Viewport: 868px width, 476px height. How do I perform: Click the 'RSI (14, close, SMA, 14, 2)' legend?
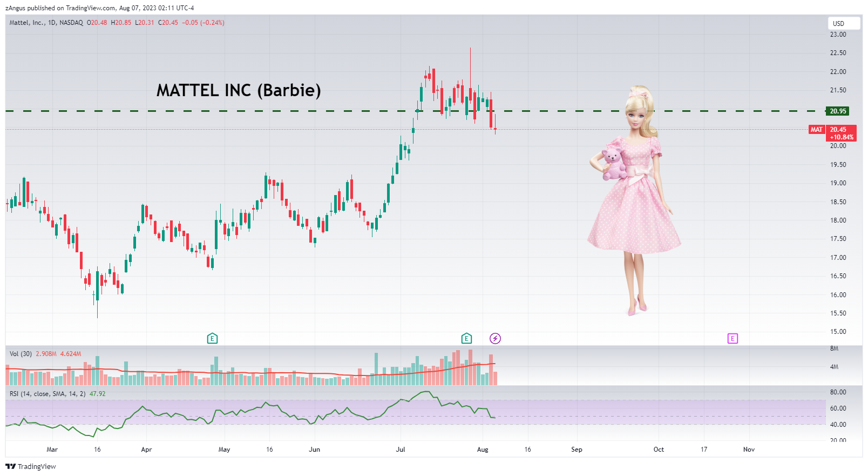point(48,394)
